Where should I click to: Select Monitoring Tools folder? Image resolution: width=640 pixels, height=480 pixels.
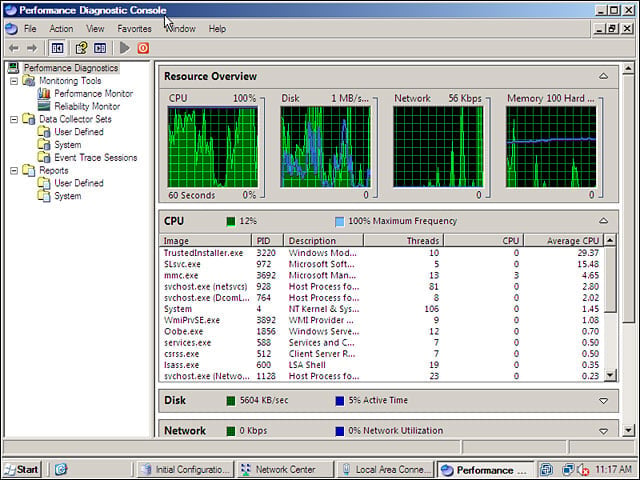(x=70, y=81)
